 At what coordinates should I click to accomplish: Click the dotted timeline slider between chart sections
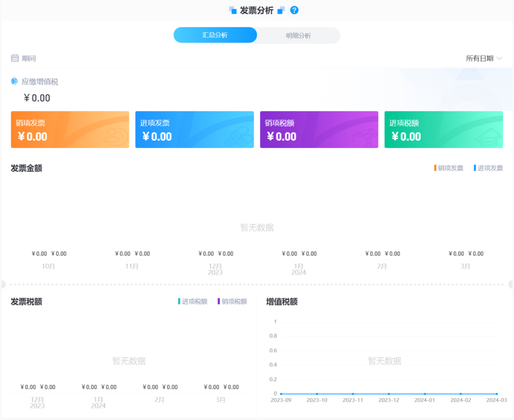257,283
